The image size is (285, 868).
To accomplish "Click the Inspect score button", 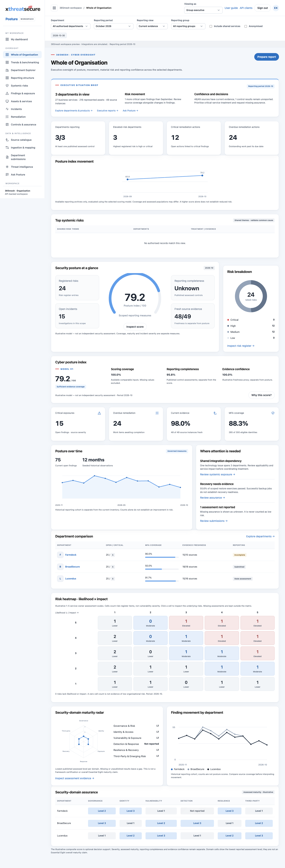I will click(135, 327).
